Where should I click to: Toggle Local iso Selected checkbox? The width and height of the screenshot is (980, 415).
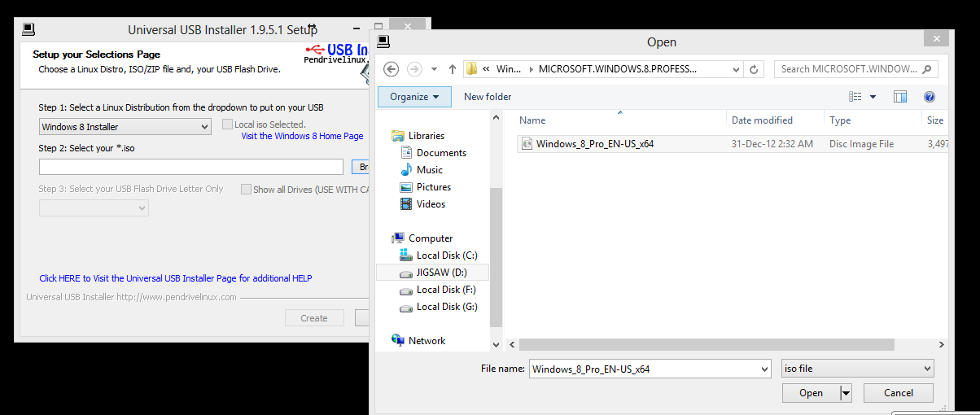(228, 124)
